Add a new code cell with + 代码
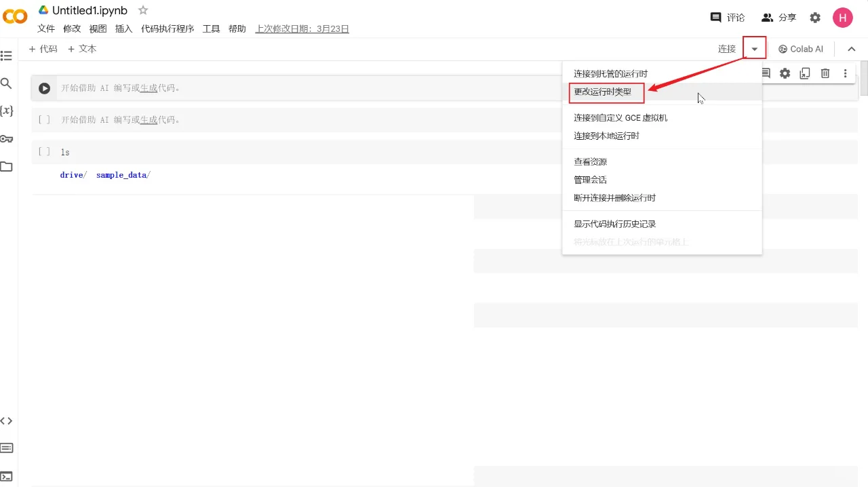The image size is (868, 487). click(43, 49)
